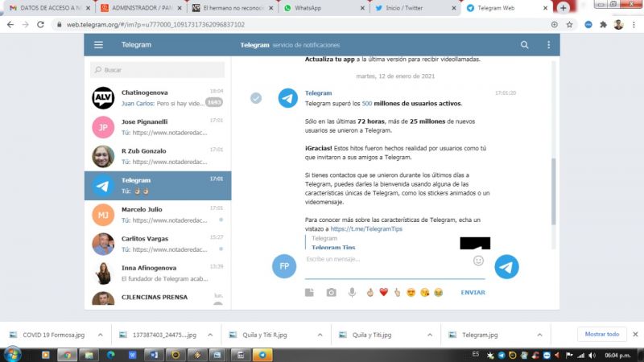Insert the red heart emoji
Screen dimensions: 644x362
[384, 292]
